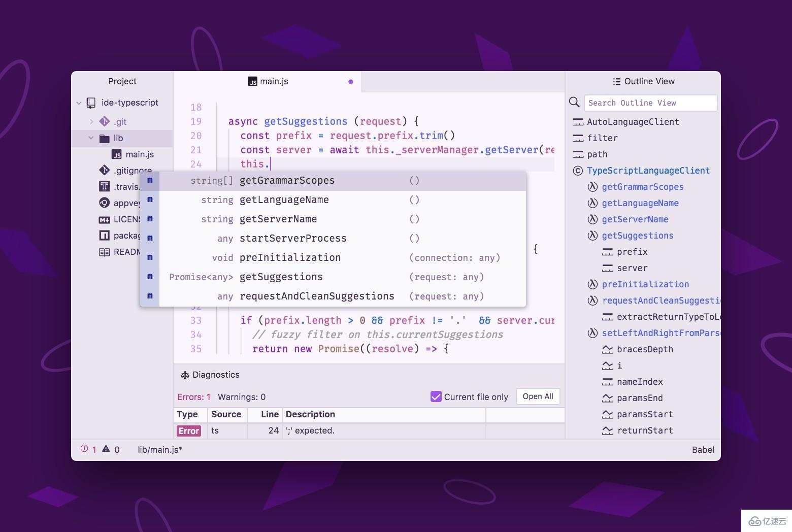Click the Errors: 1 count label

193,397
